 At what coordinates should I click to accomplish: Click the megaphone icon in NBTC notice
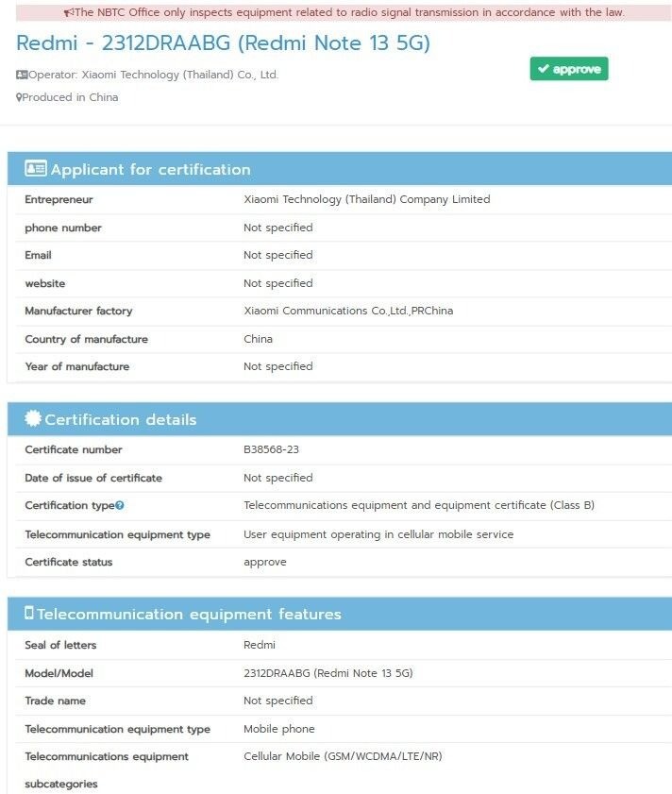(69, 12)
